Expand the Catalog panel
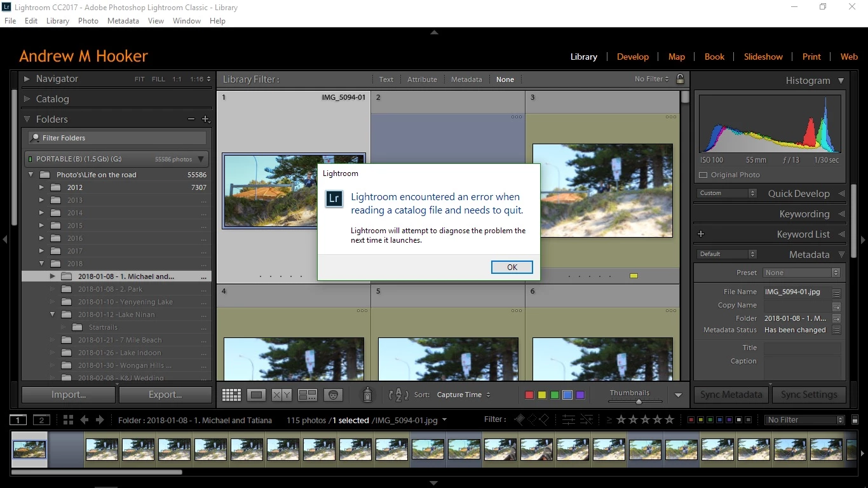 [x=27, y=99]
